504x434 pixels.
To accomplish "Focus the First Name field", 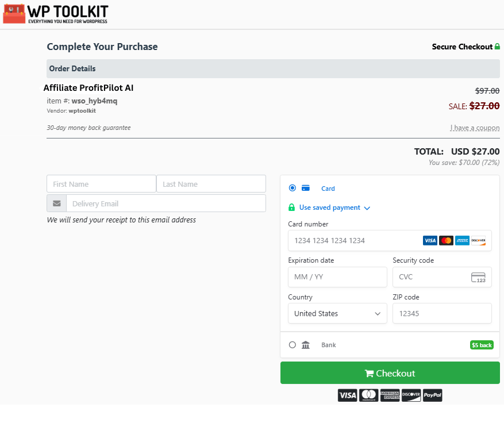I will point(101,184).
